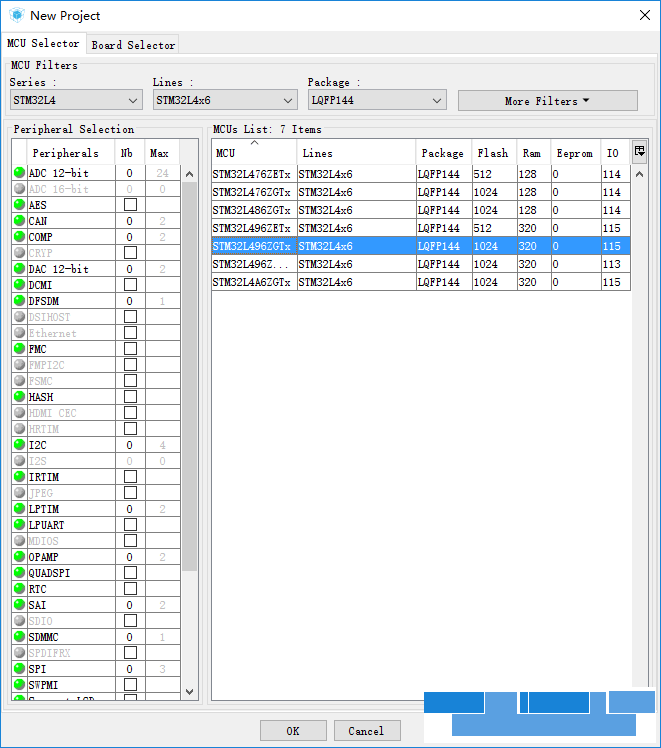Tick the DCMI checkbox

click(x=130, y=285)
